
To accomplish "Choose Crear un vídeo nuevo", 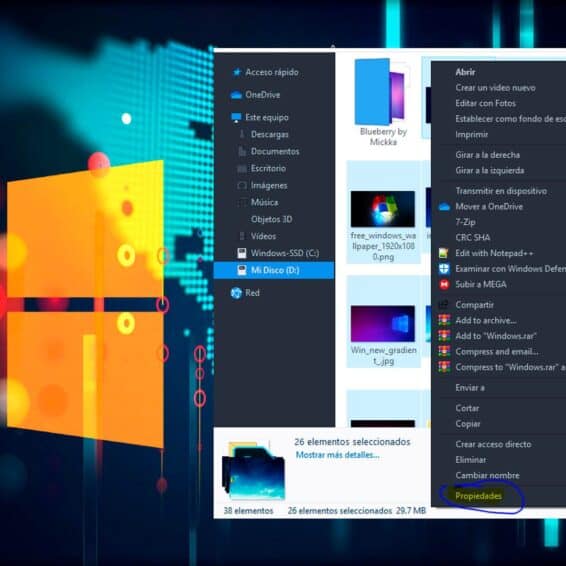I will 495,88.
